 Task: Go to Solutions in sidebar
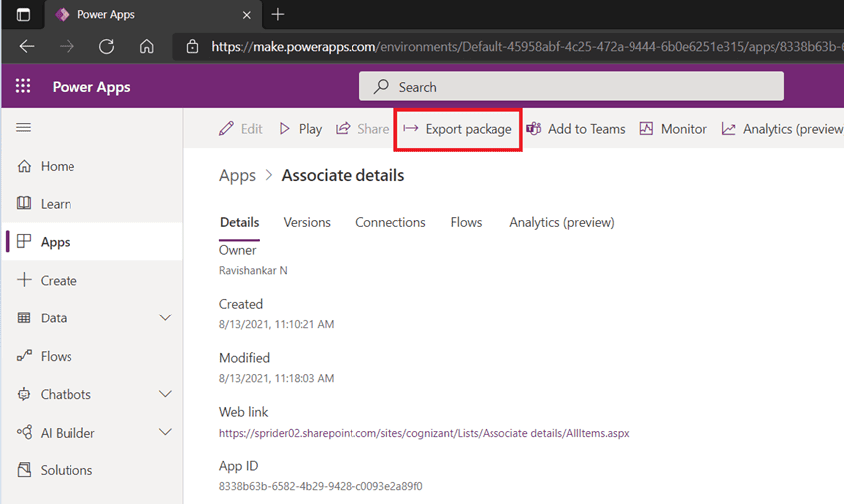(x=67, y=470)
